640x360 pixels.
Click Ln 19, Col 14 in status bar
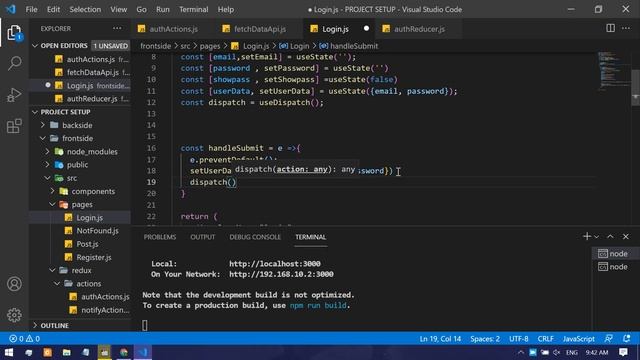click(x=440, y=338)
